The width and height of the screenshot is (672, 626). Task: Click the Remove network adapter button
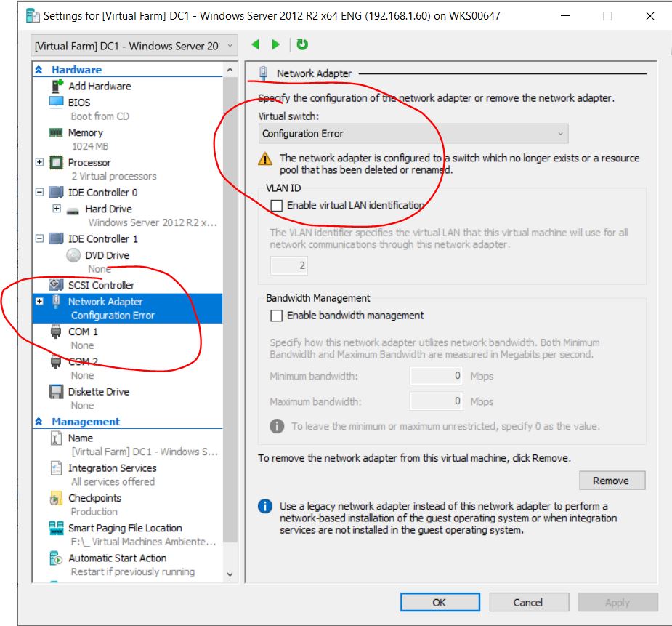(x=612, y=481)
